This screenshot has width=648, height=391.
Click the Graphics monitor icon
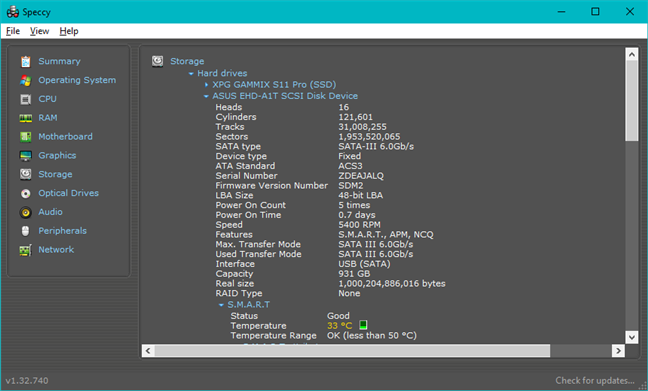click(26, 156)
